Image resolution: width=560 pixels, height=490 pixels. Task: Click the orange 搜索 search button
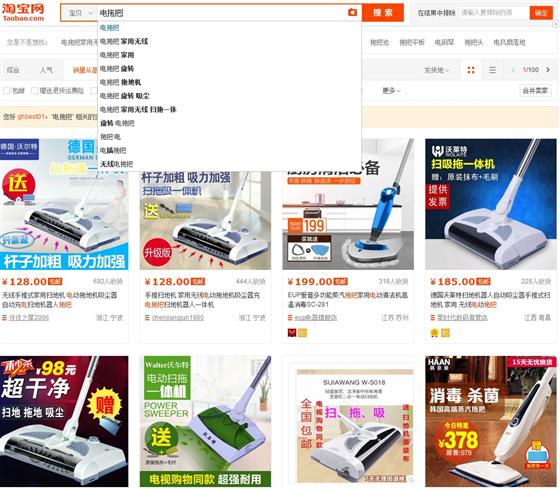(x=383, y=13)
